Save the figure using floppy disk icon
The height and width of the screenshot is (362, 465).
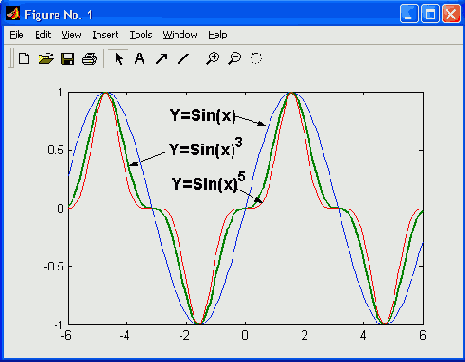pyautogui.click(x=68, y=59)
